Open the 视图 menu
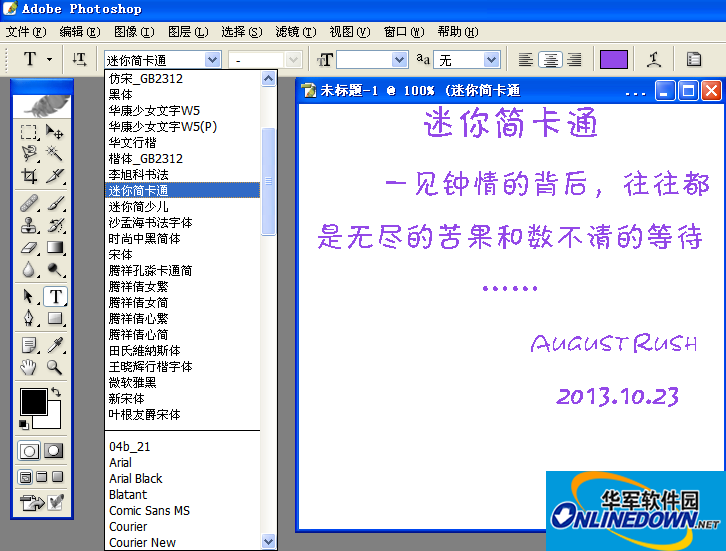 (350, 32)
